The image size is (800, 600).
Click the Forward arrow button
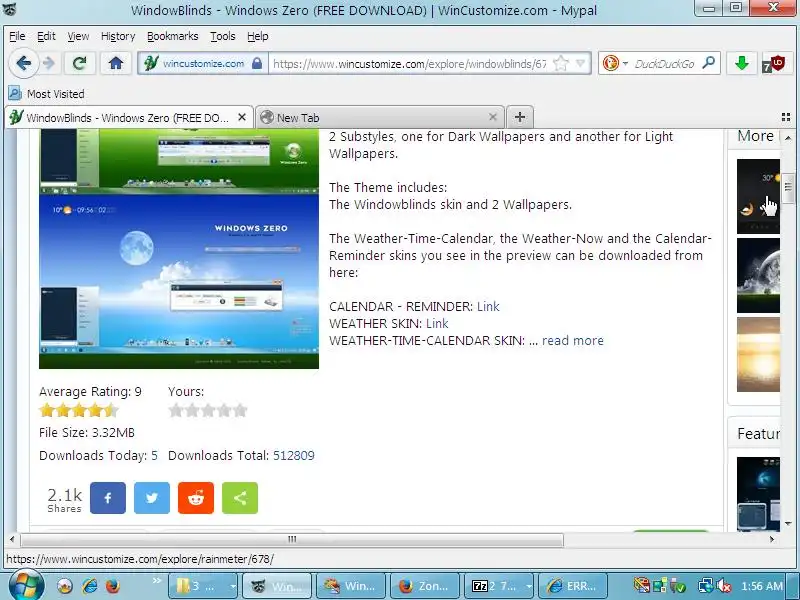[x=49, y=63]
